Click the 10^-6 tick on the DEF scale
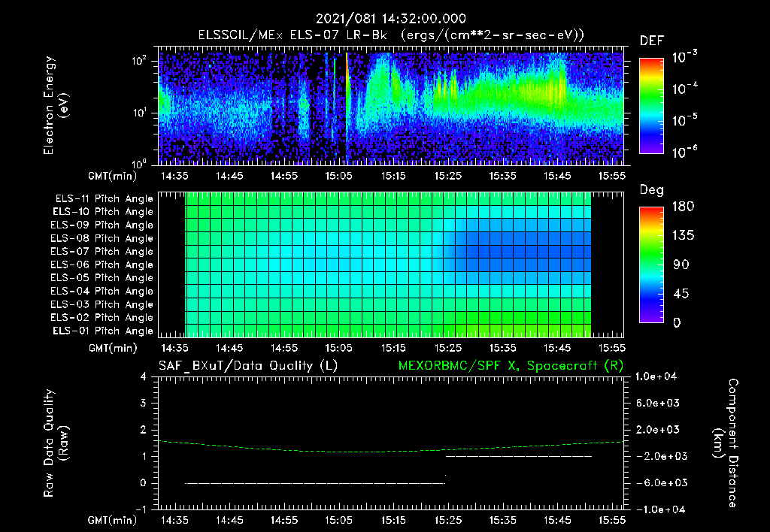This screenshot has height=532, width=770. point(684,152)
